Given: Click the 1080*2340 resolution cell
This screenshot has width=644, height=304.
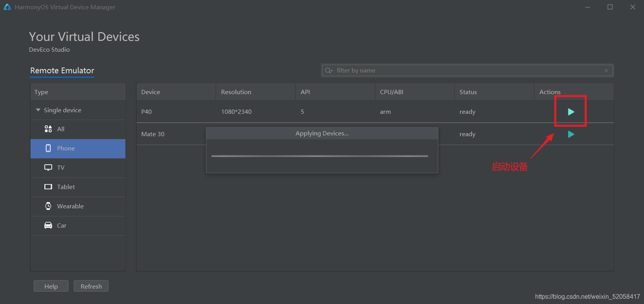Looking at the screenshot, I should 236,112.
